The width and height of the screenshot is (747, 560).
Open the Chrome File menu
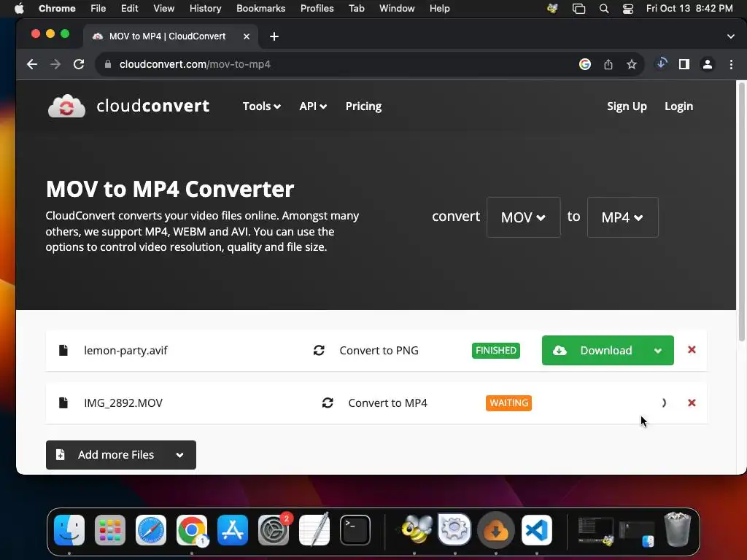point(98,9)
